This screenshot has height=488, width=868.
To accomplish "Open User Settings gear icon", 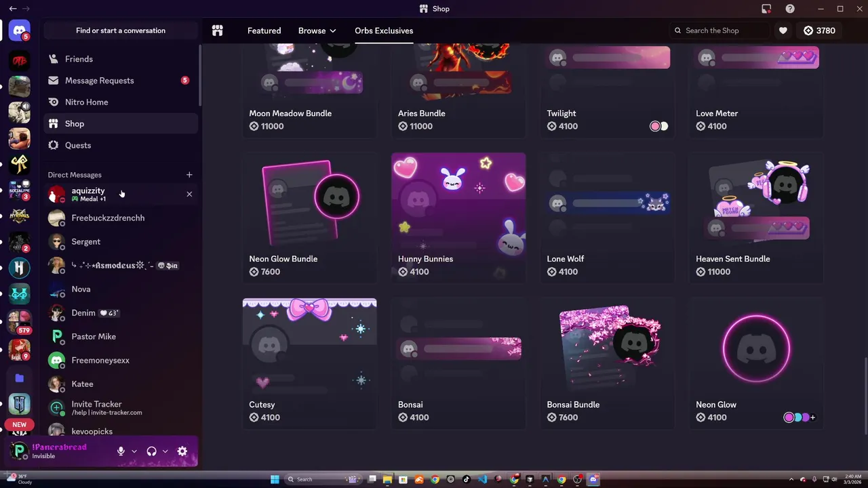I will (182, 451).
